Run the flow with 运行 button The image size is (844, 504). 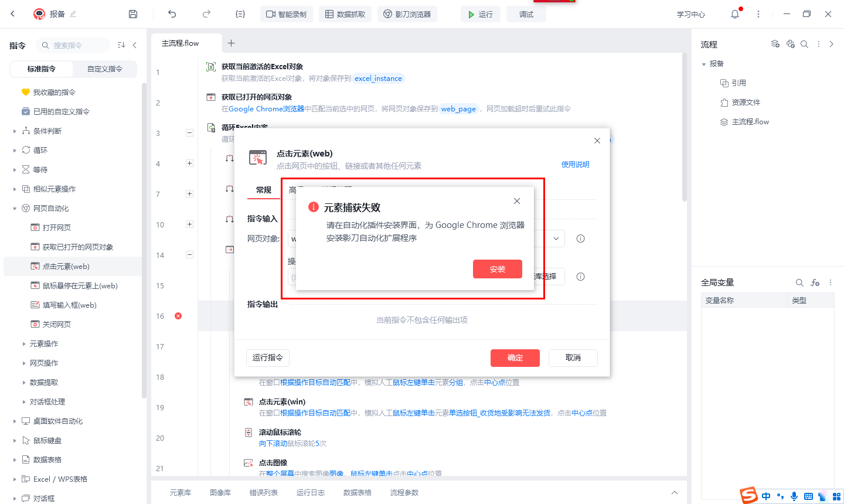coord(481,14)
